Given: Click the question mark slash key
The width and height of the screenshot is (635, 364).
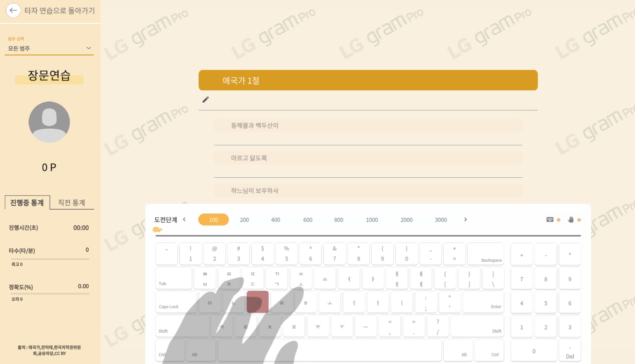Looking at the screenshot, I should (438, 326).
